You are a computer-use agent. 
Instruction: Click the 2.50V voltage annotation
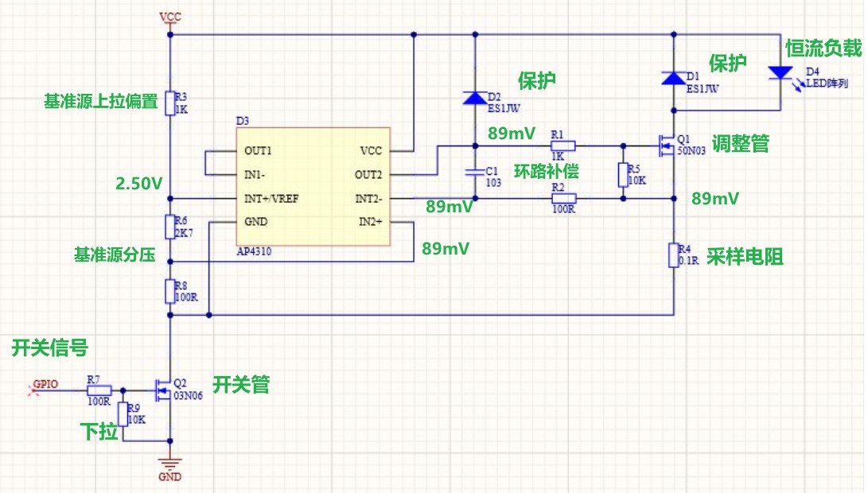click(x=139, y=184)
